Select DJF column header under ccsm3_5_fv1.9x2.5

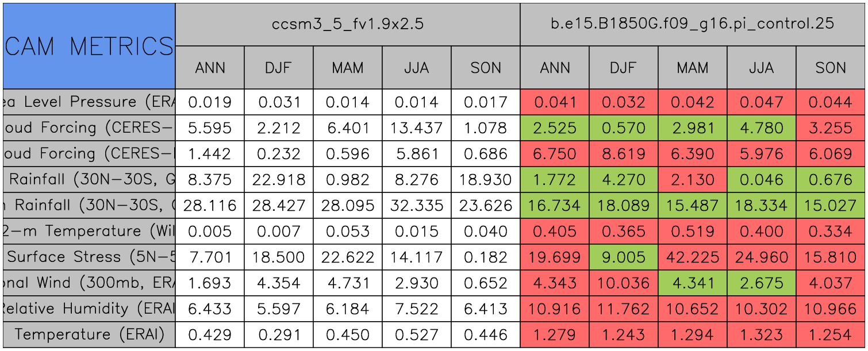(279, 68)
